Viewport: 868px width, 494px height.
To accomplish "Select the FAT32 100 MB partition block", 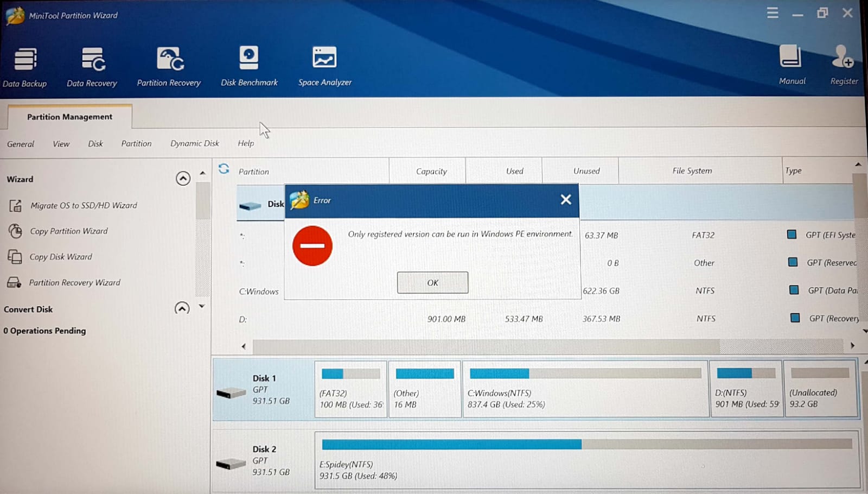I will tap(350, 389).
